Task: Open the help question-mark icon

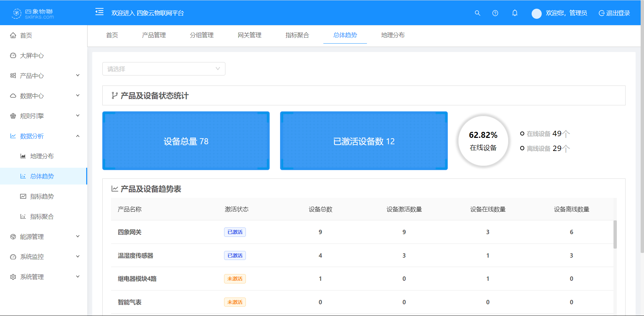Action: 495,13
